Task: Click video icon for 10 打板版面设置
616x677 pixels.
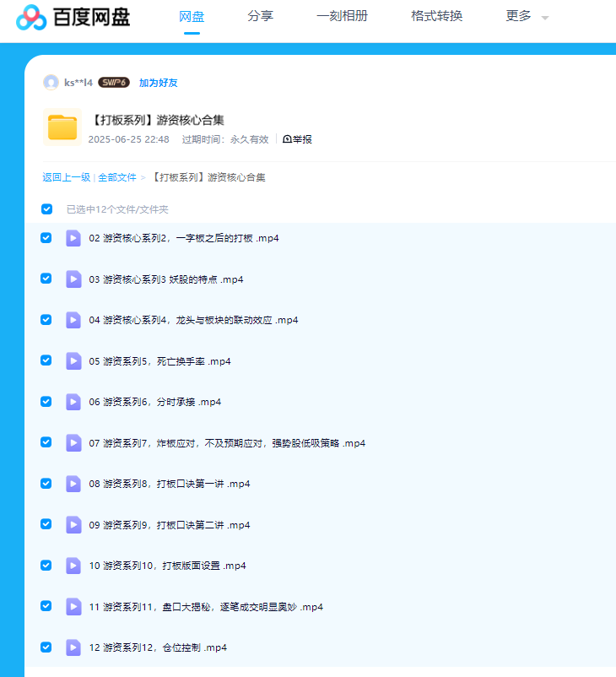Action: 73,566
